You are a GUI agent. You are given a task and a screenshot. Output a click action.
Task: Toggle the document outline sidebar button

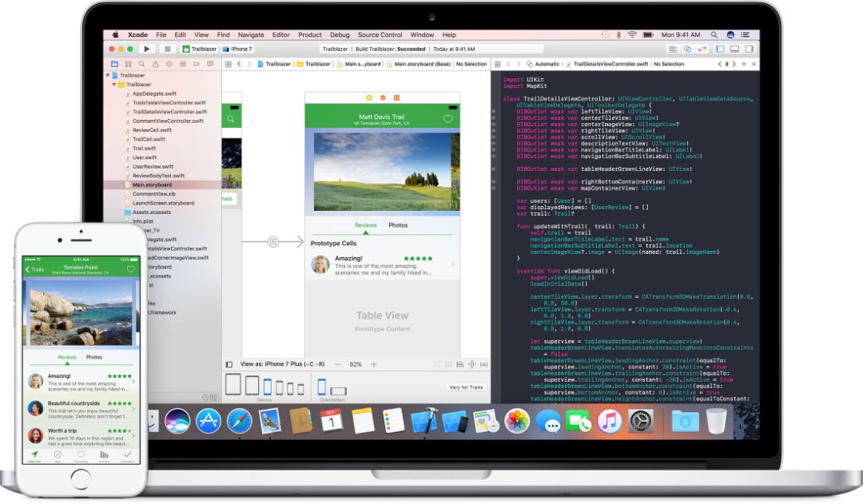click(x=229, y=364)
